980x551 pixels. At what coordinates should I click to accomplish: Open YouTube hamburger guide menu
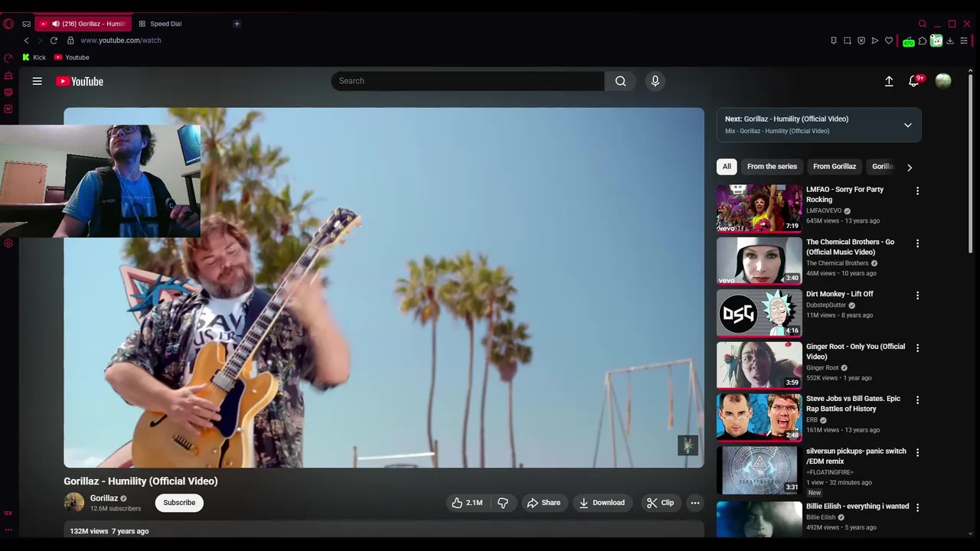click(x=37, y=81)
